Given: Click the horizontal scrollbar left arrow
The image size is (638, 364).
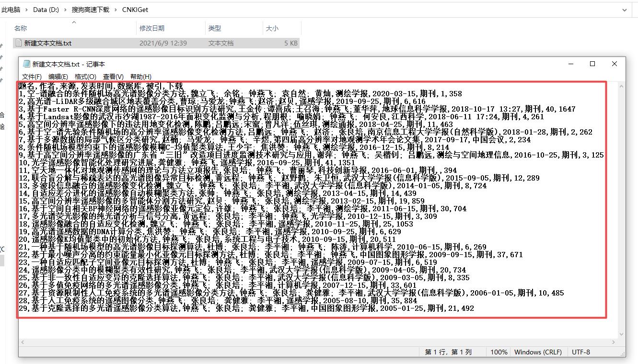Looking at the screenshot, I should click(x=23, y=342).
